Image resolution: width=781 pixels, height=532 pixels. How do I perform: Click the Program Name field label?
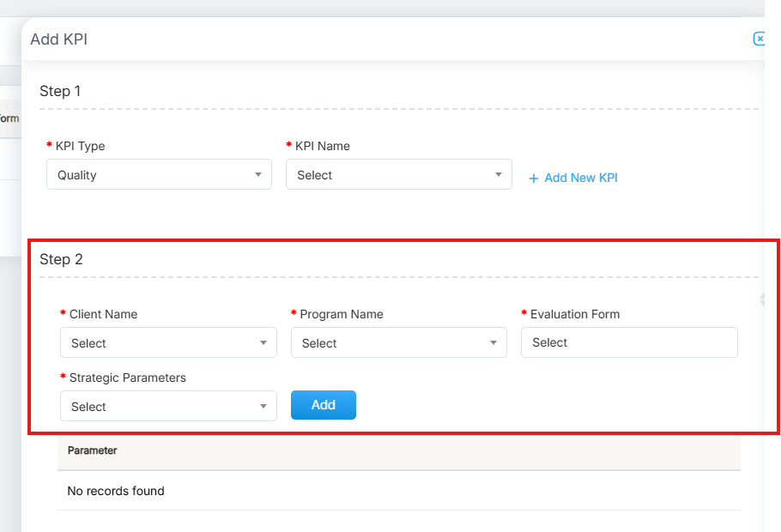(341, 314)
